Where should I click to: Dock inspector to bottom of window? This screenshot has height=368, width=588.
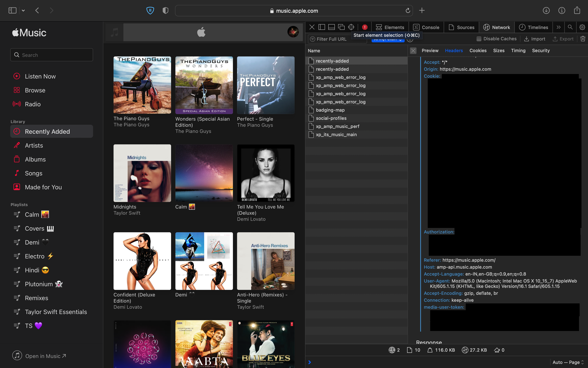[331, 27]
